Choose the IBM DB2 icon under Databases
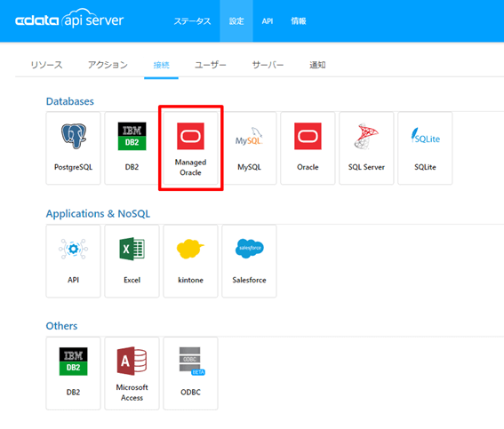This screenshot has height=429, width=504. tap(132, 136)
